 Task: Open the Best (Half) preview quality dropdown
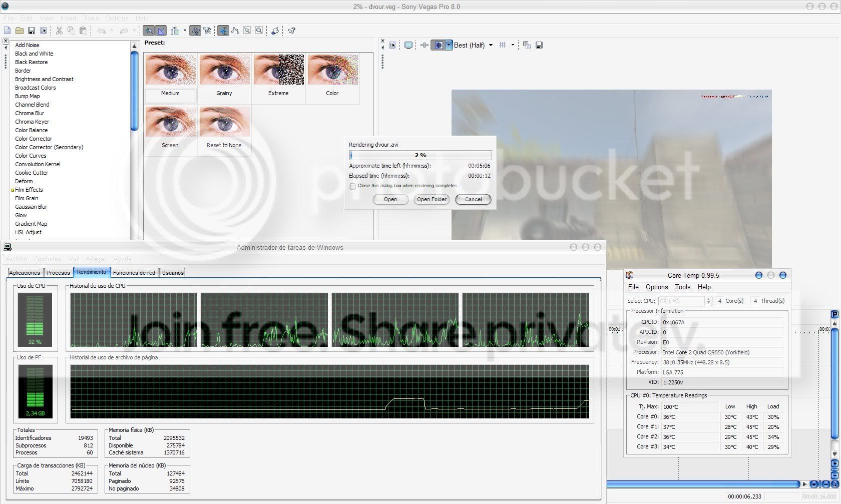pyautogui.click(x=491, y=45)
